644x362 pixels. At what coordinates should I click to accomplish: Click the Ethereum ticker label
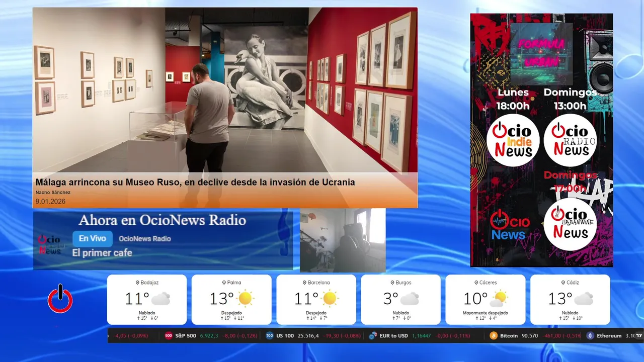(x=609, y=335)
